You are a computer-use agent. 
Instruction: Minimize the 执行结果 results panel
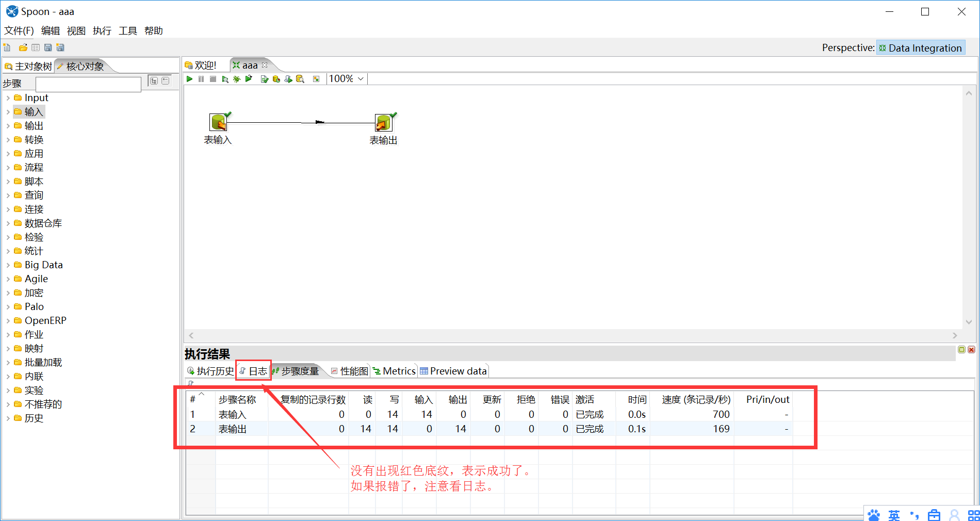click(961, 349)
